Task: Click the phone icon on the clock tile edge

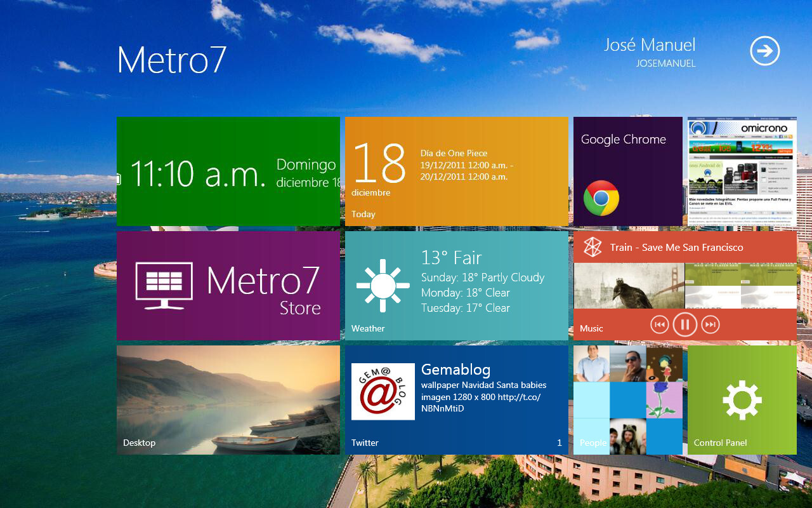Action: tap(119, 180)
